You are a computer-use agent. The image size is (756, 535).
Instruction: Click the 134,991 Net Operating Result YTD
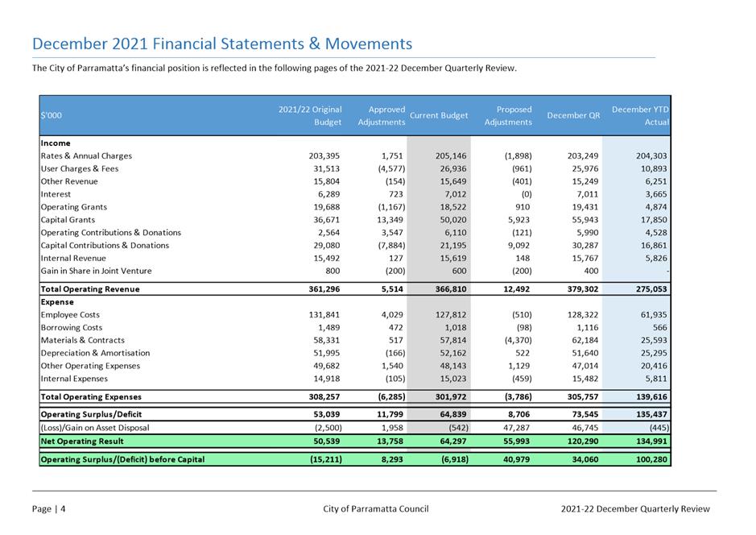(652, 442)
